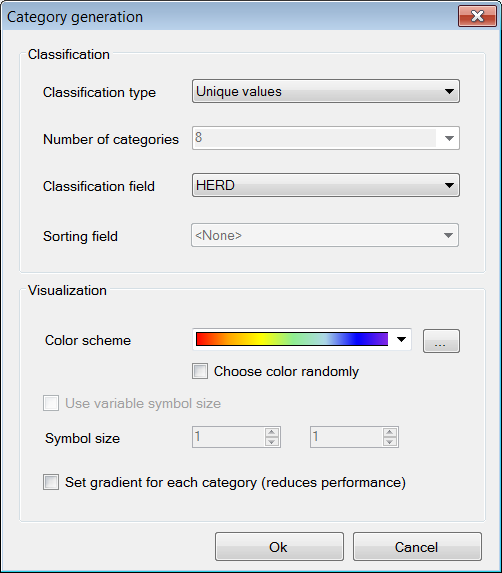Open the Classification type dropdown

click(326, 91)
